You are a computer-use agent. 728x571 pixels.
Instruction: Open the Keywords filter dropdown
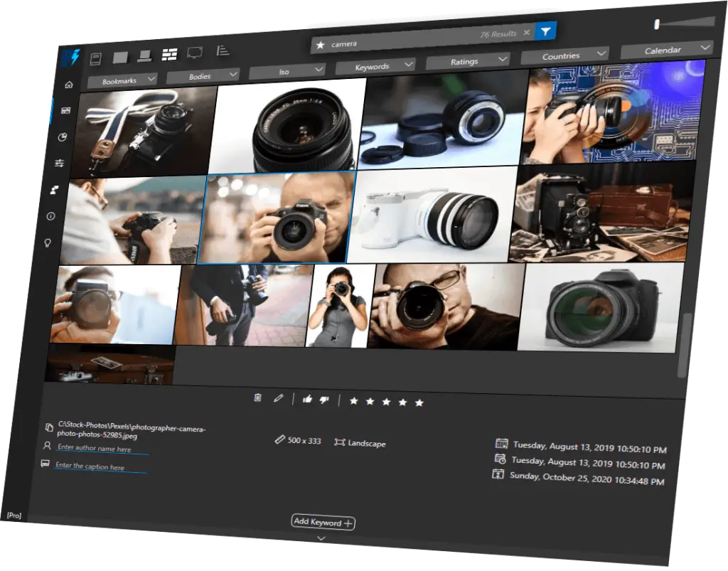pyautogui.click(x=375, y=66)
